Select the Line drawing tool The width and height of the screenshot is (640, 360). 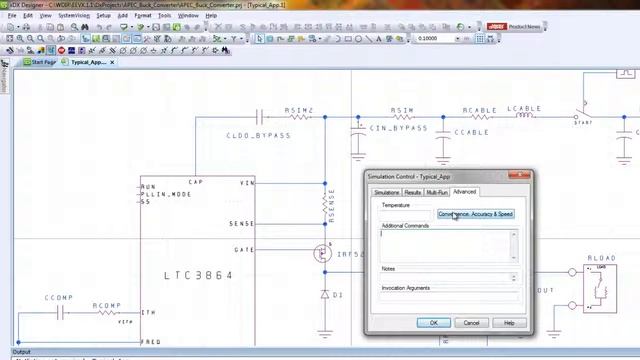(x=369, y=39)
